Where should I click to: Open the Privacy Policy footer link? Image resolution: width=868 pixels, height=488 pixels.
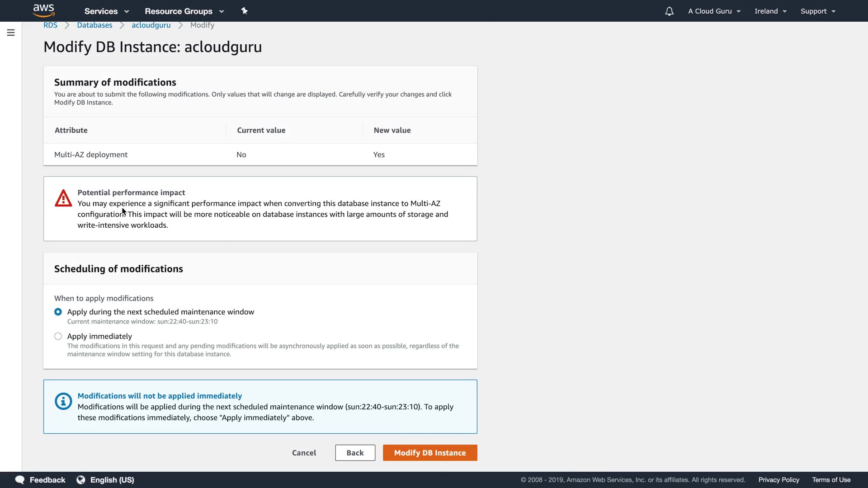[x=778, y=480]
